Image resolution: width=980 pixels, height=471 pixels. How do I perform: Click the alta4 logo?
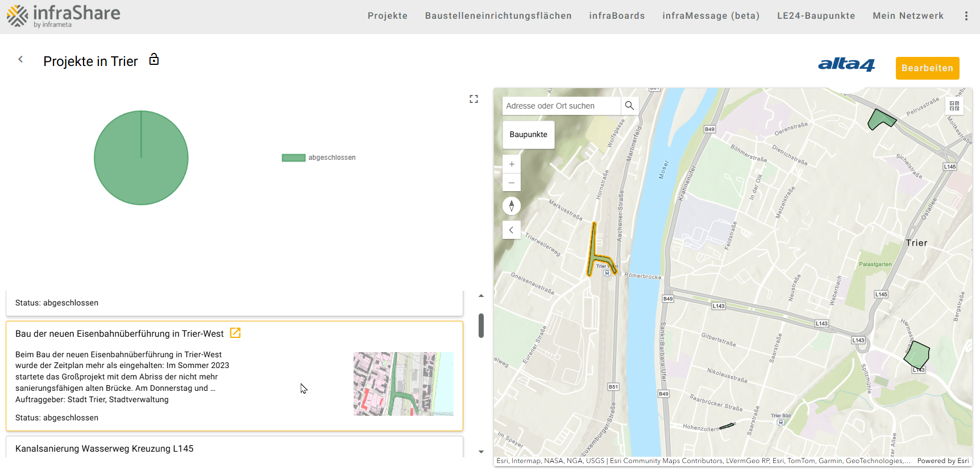point(846,65)
